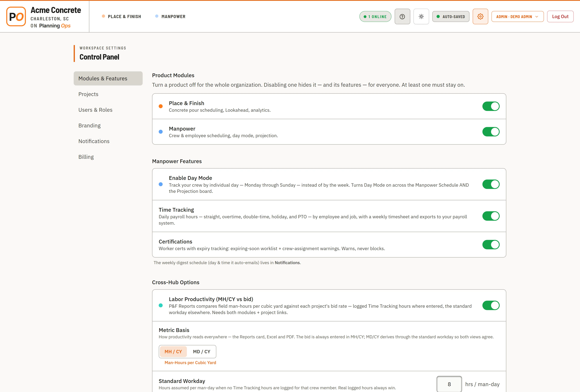Toggle light theme sun icon
The image size is (580, 392).
(x=421, y=16)
